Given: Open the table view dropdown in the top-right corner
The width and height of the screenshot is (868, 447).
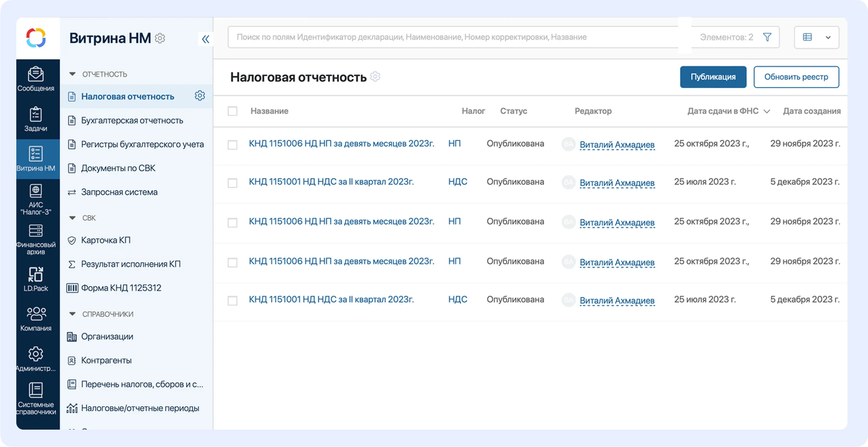Looking at the screenshot, I should tap(828, 37).
